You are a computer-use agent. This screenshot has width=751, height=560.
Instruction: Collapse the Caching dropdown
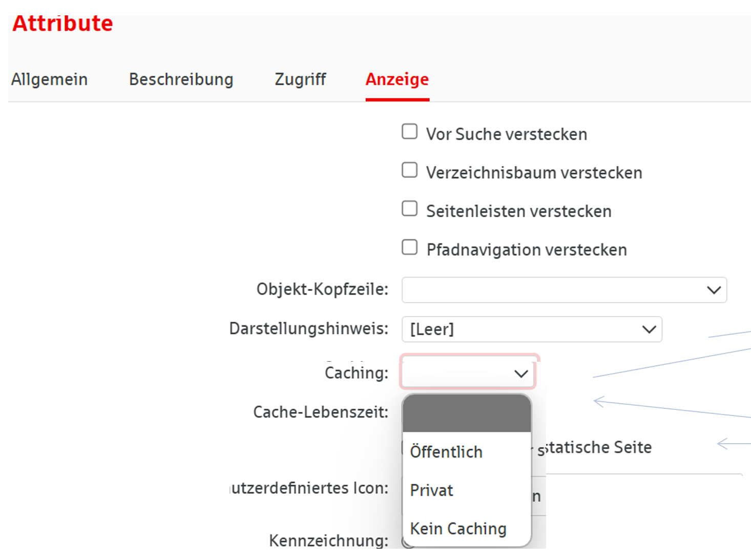click(467, 374)
